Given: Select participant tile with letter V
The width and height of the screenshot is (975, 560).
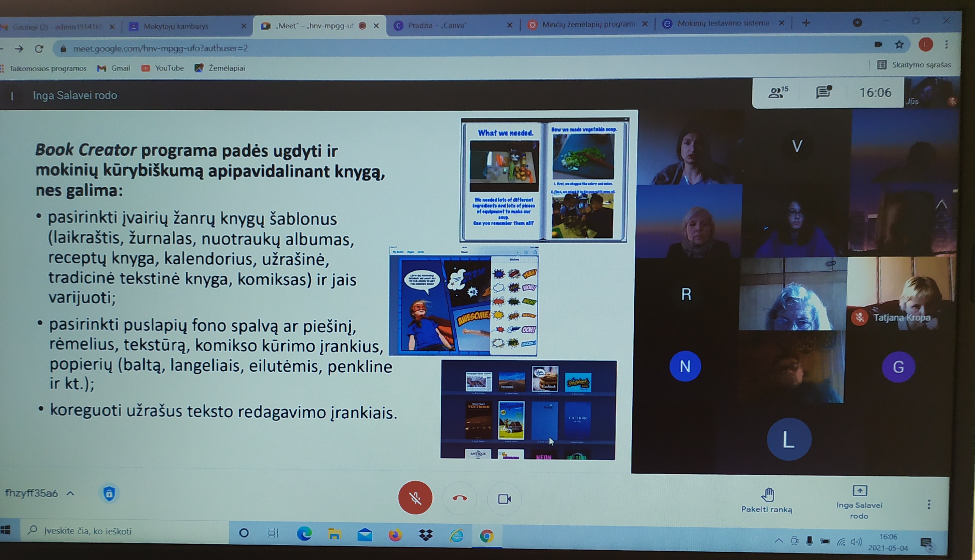Looking at the screenshot, I should coord(797,146).
